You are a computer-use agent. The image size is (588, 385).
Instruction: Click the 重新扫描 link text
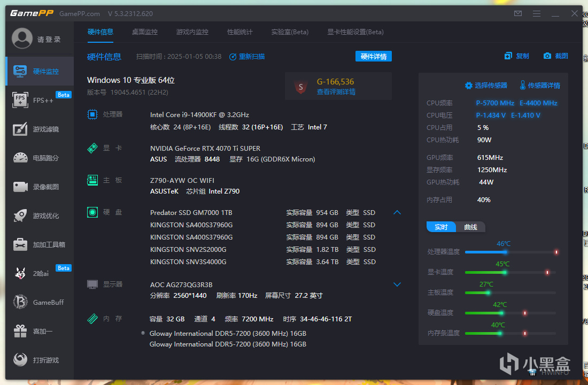252,56
